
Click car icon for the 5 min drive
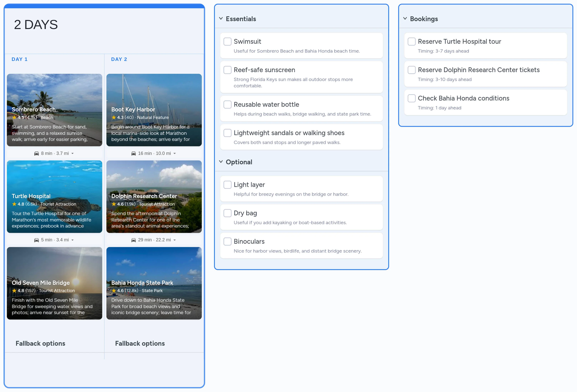[37, 240]
